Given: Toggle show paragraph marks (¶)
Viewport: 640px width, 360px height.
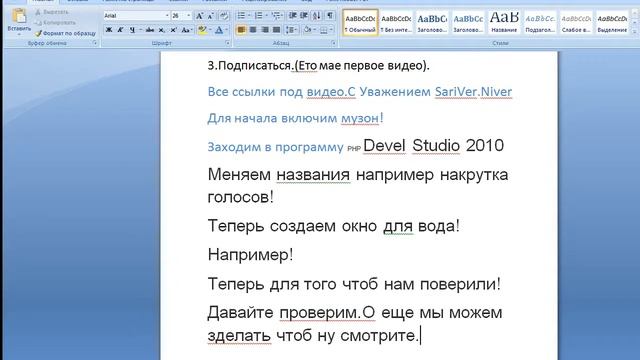Looking at the screenshot, I should 330,16.
